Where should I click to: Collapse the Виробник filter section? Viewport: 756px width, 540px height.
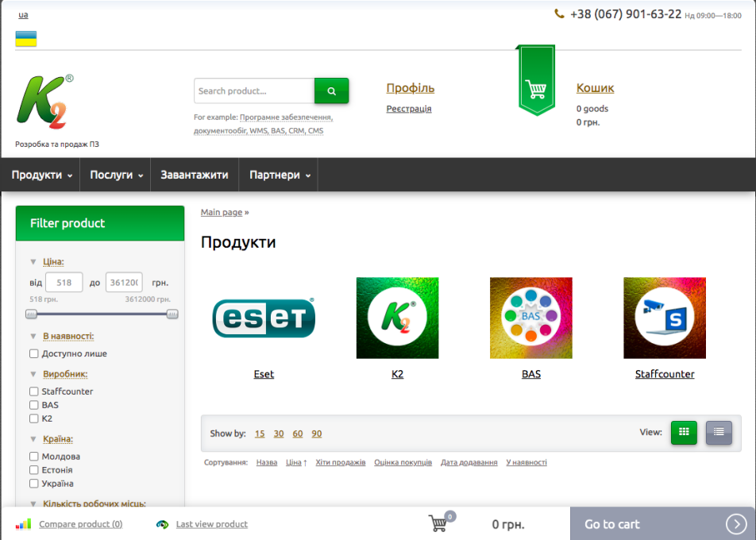pyautogui.click(x=33, y=374)
